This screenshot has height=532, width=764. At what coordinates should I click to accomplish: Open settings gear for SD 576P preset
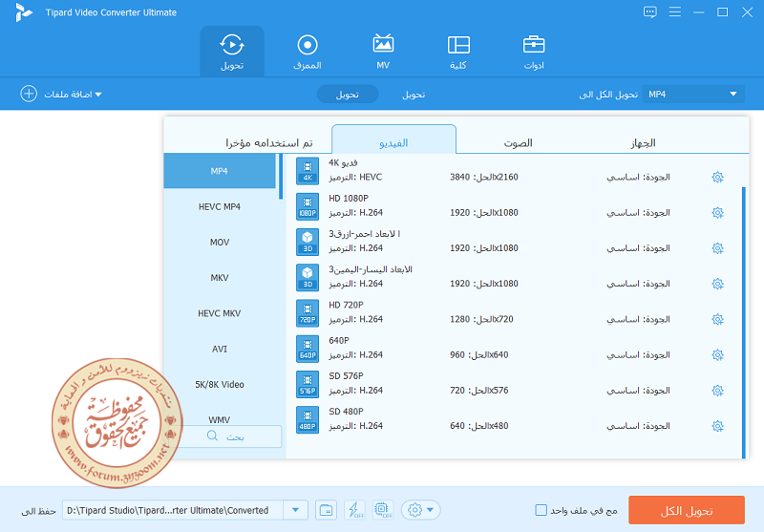coord(718,391)
